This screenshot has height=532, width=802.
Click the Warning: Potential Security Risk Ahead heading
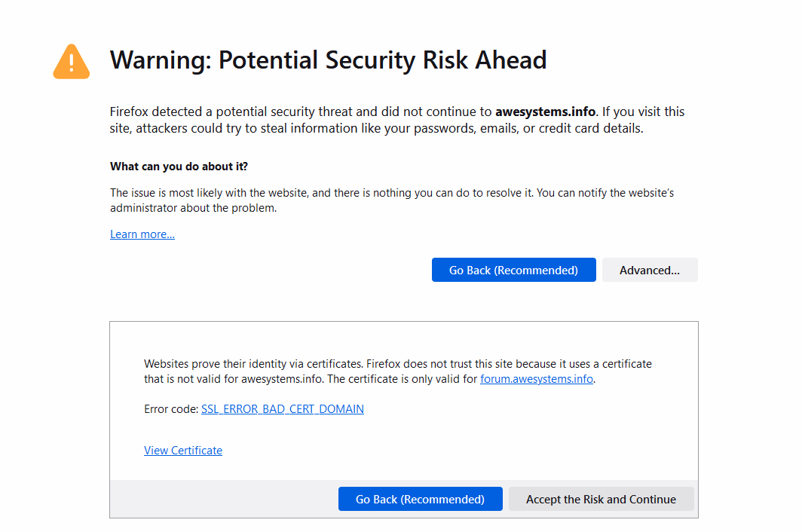(329, 60)
